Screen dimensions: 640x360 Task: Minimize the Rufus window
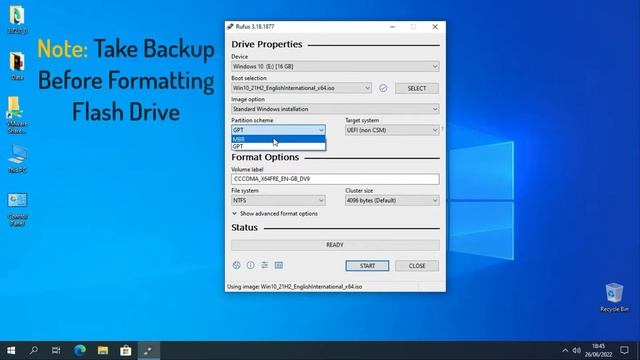[392, 27]
